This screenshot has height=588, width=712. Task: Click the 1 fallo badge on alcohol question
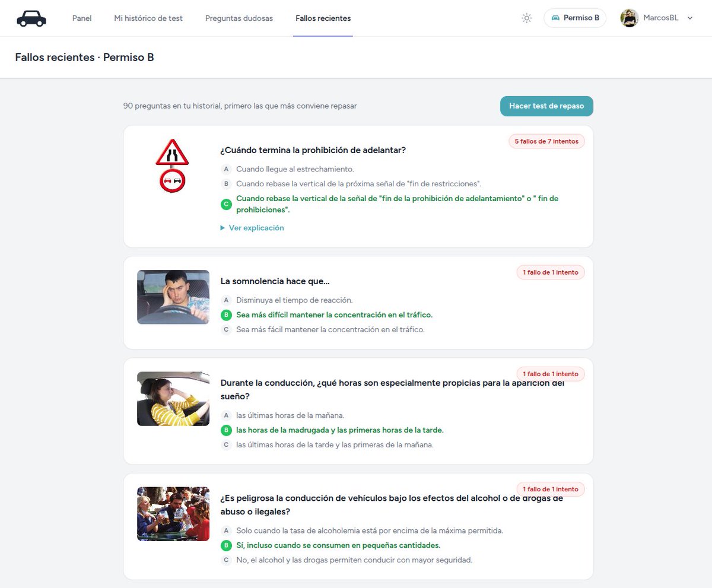point(551,489)
